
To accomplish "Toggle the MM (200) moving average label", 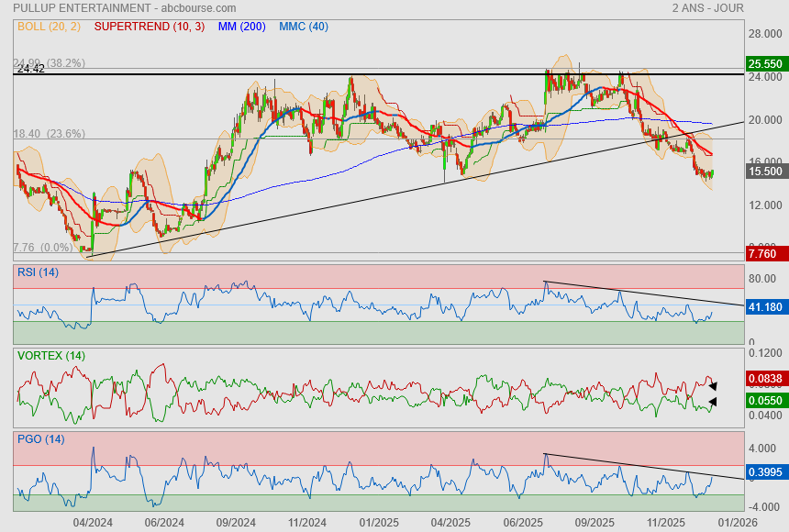I will tap(242, 27).
